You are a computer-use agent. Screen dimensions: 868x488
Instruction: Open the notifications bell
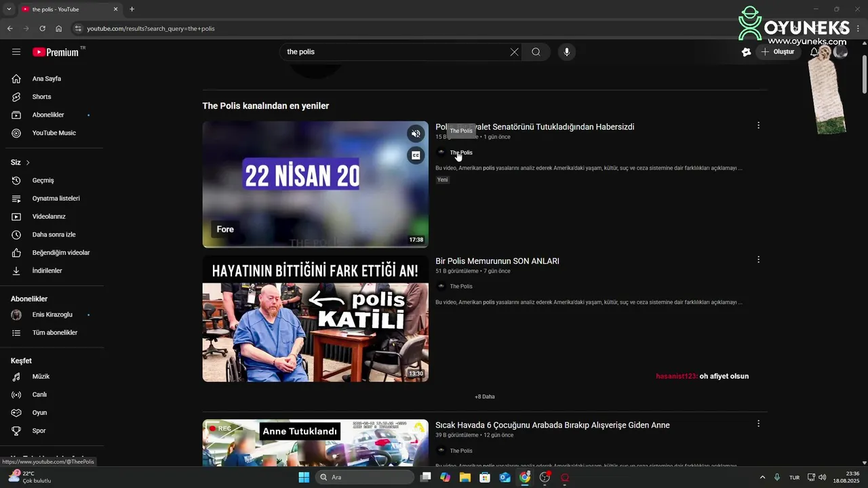pos(814,52)
